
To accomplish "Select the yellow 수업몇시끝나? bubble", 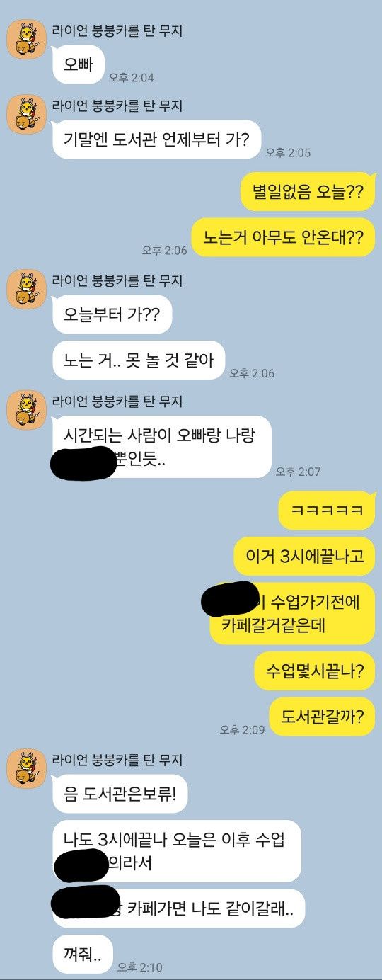I will (x=315, y=671).
